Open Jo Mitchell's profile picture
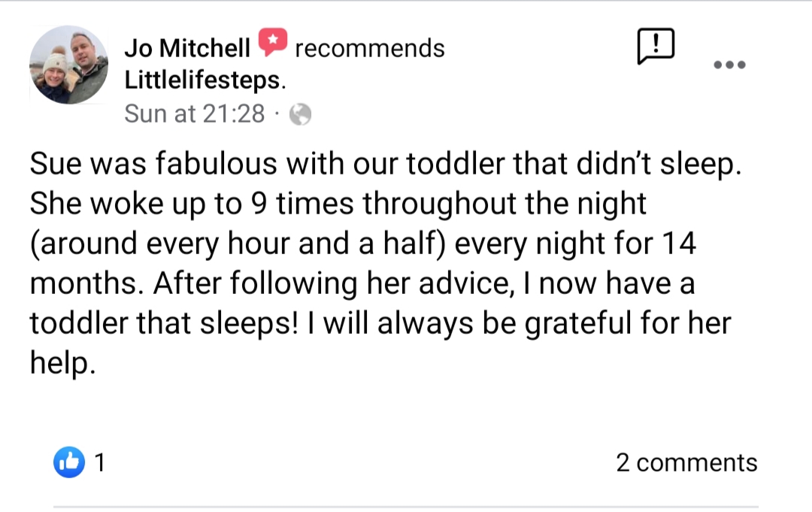812x512 pixels. point(68,65)
